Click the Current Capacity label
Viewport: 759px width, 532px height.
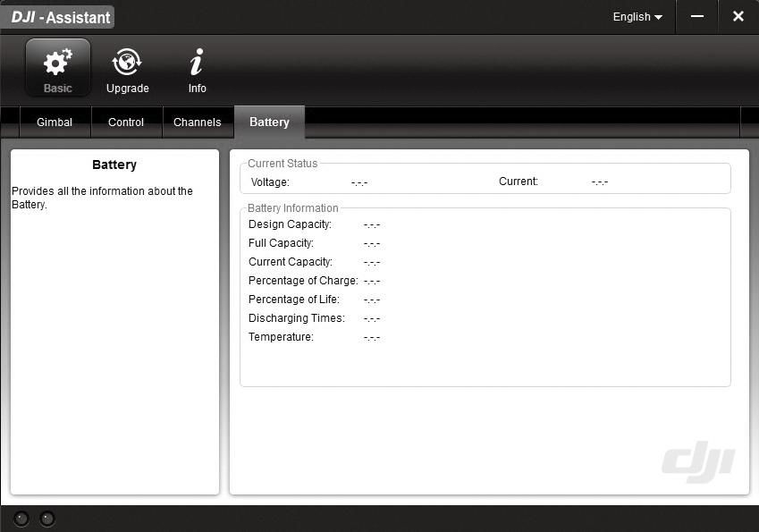(x=291, y=262)
